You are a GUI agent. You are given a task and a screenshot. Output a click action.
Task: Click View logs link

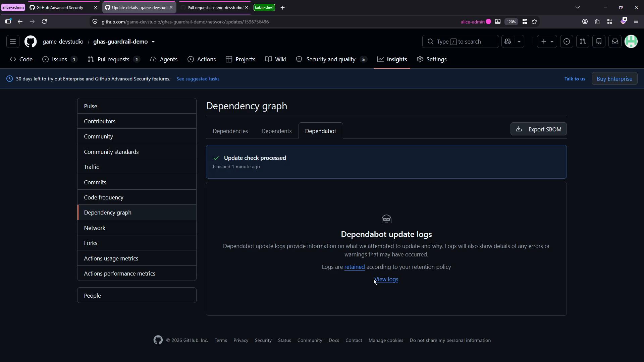[x=386, y=279]
